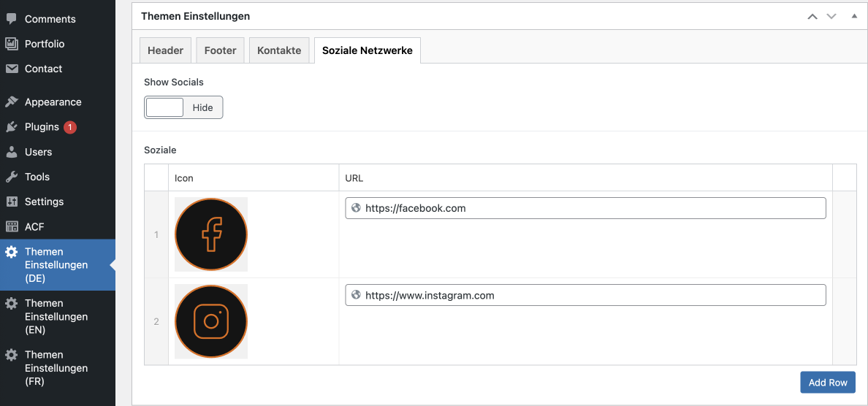Select the Facebook icon thumbnail
This screenshot has width=868, height=406.
(211, 234)
